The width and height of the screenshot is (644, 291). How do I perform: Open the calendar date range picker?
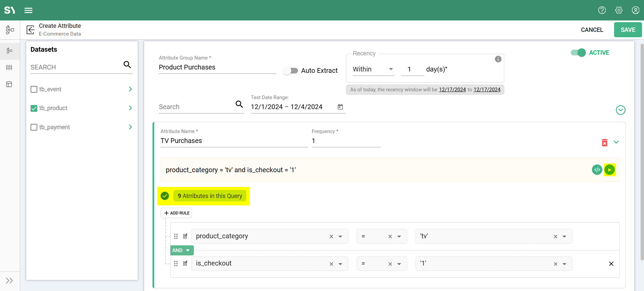click(x=340, y=107)
